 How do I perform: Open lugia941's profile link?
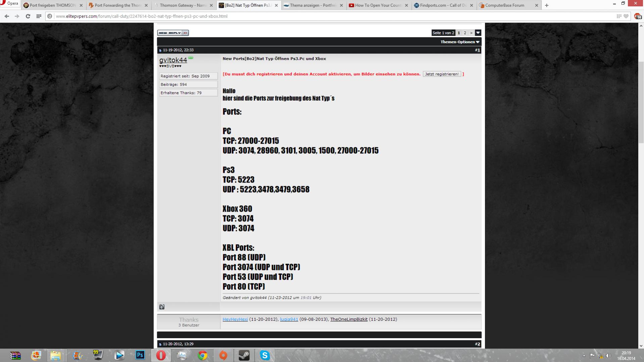289,319
